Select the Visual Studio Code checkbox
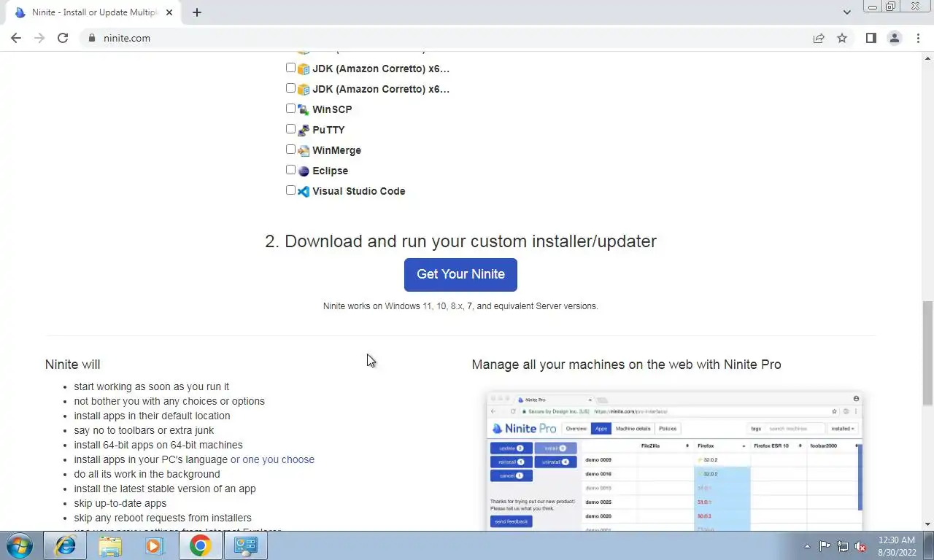Viewport: 934px width, 560px height. point(290,190)
